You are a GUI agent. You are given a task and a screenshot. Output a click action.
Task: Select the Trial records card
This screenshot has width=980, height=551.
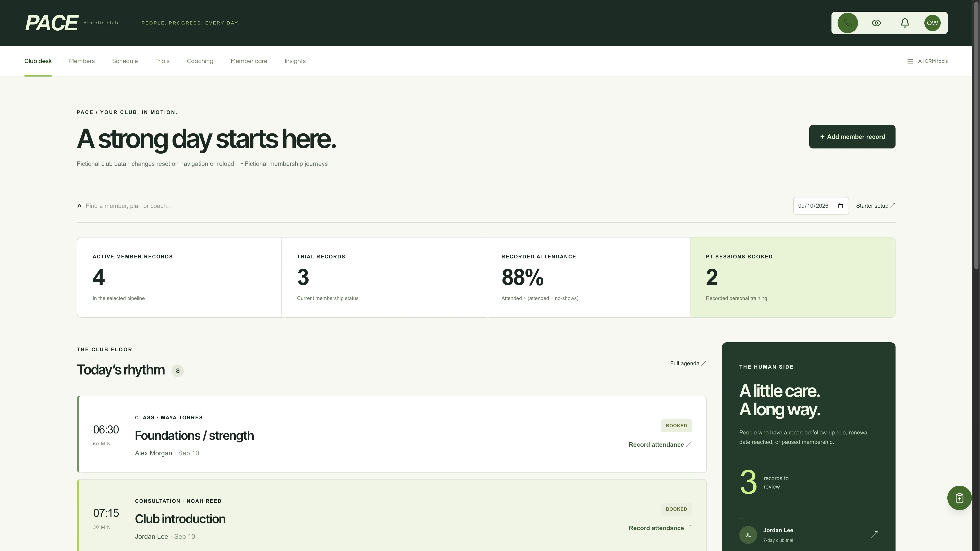pos(384,277)
